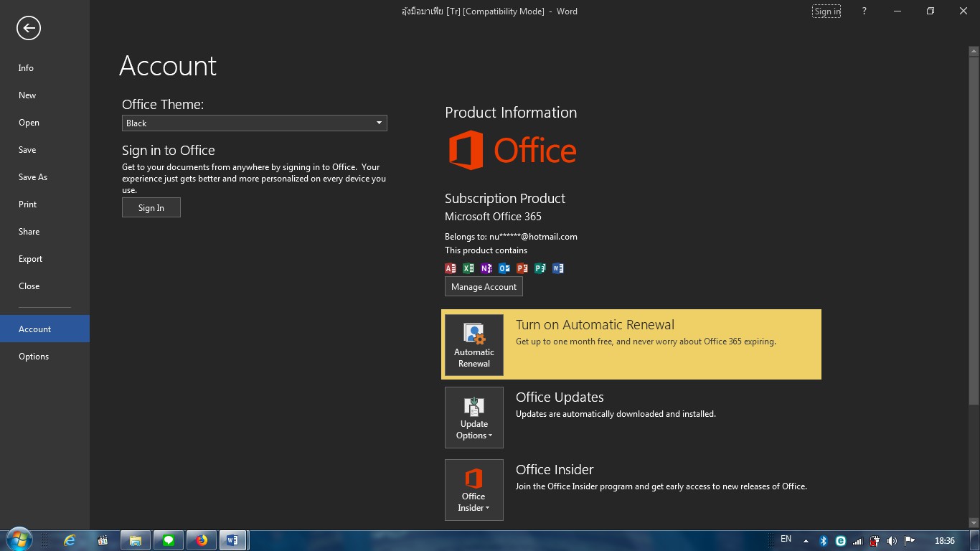Select Open in the backstage menu
980x551 pixels.
click(x=44, y=123)
